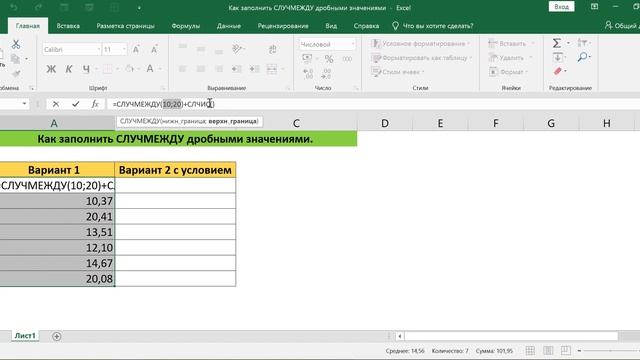Click the text orientation icon

(237, 49)
